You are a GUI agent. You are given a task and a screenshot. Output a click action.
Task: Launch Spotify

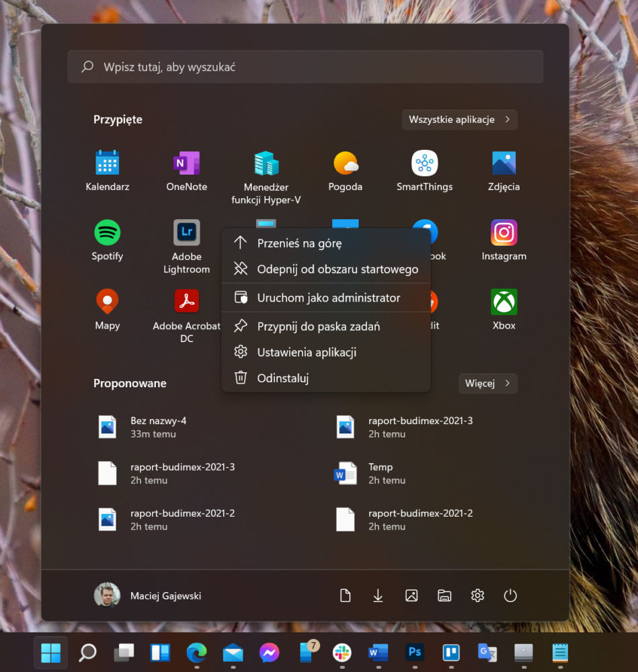click(x=107, y=240)
